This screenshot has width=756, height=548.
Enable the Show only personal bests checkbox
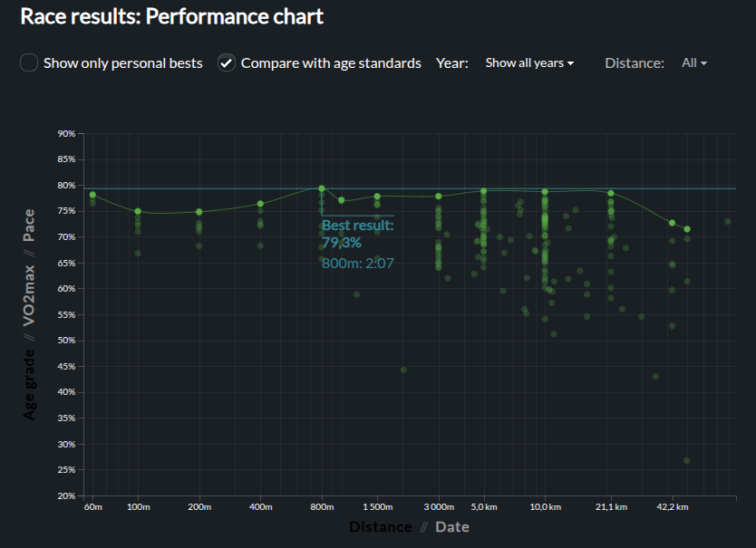click(x=29, y=63)
